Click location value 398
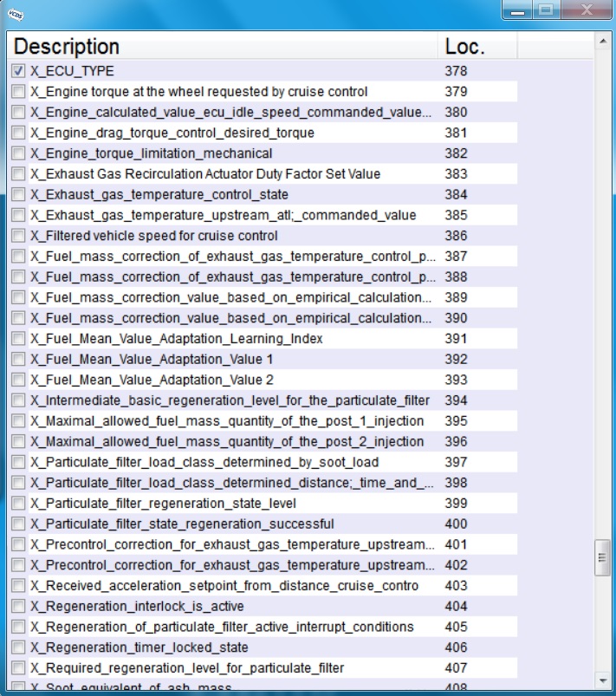Screen dimensions: 616x696 click(456, 483)
